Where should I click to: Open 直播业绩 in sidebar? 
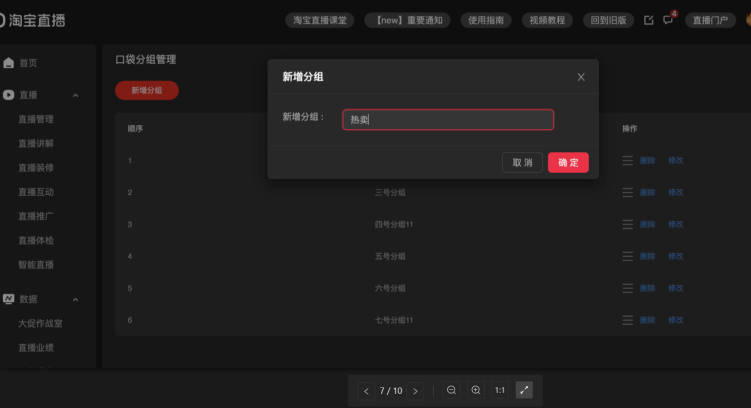click(36, 348)
